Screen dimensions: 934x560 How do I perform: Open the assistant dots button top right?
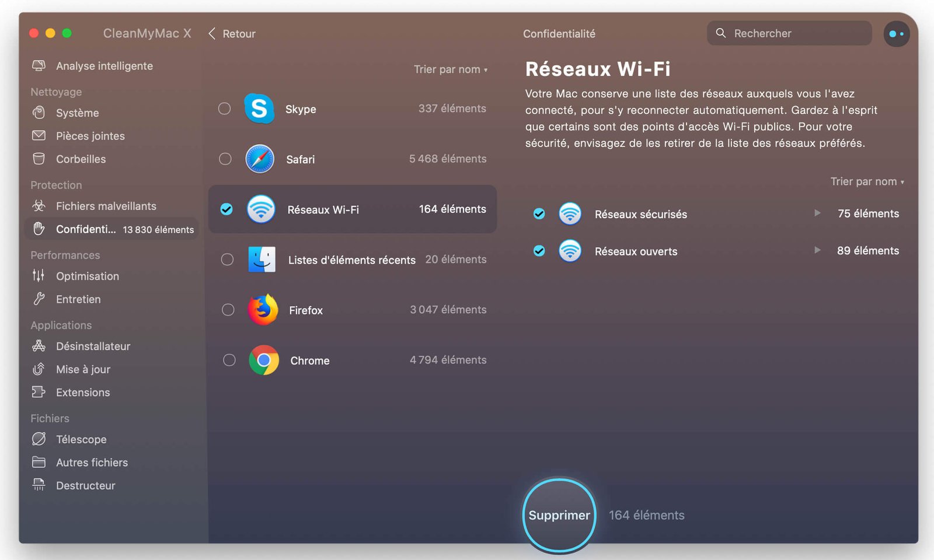(896, 34)
